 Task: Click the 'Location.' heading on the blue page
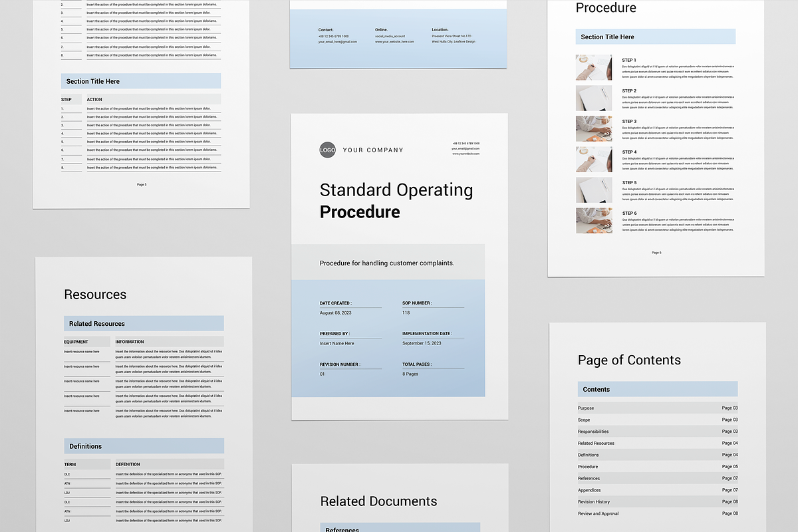click(x=440, y=30)
